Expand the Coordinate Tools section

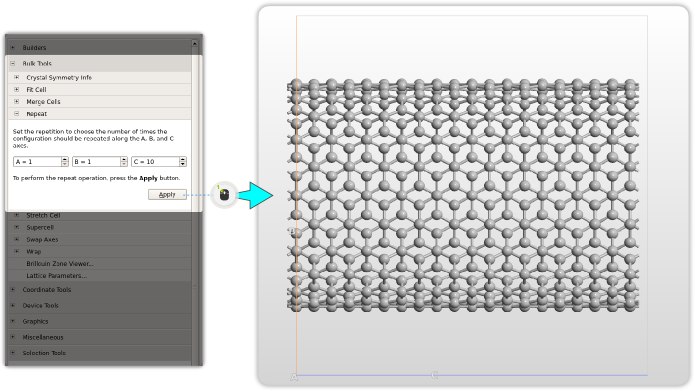pyautogui.click(x=12, y=289)
